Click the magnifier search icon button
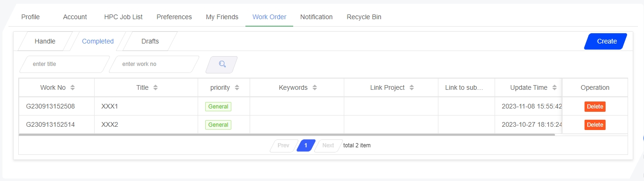 tap(222, 65)
